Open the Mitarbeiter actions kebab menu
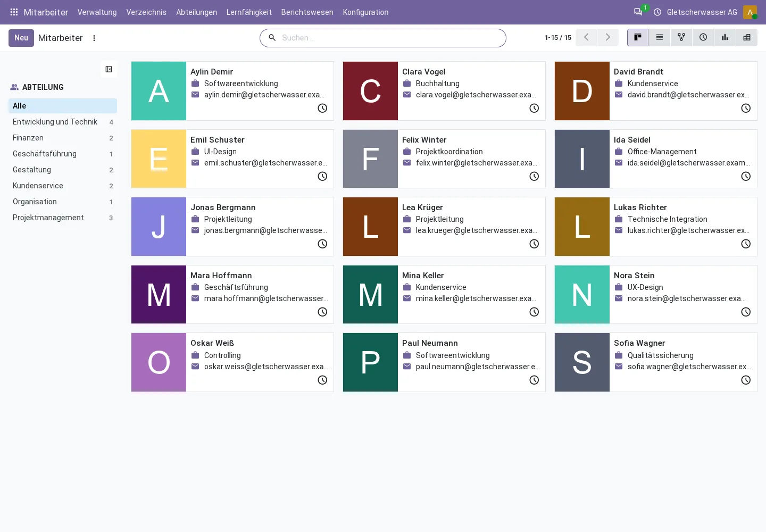 point(94,38)
